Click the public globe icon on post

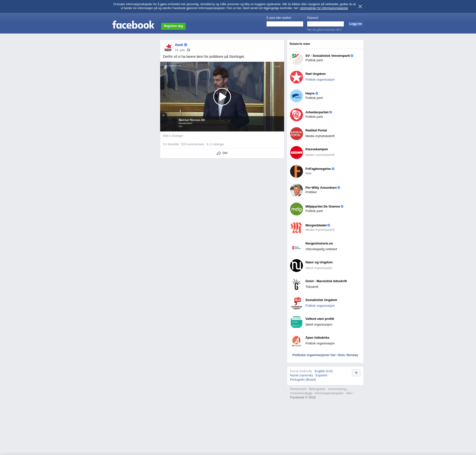click(x=189, y=50)
